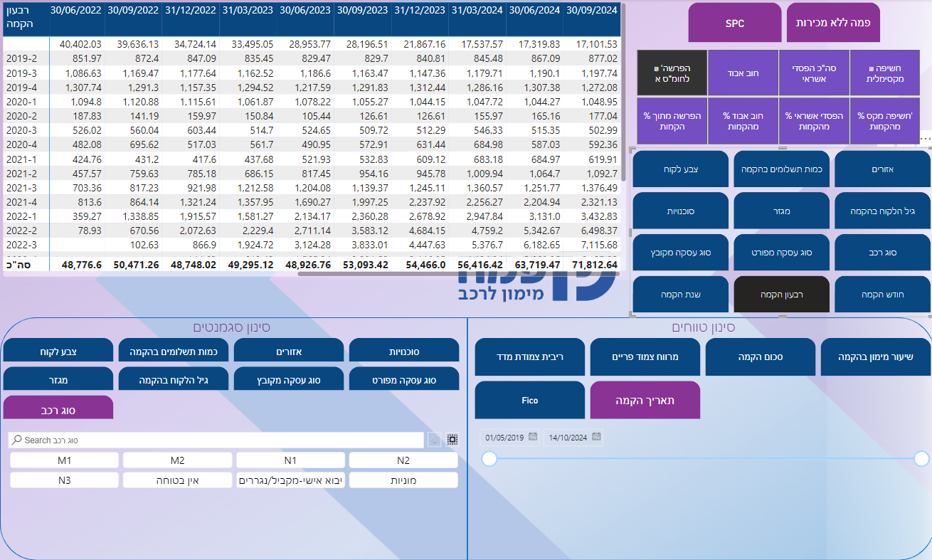Click the eraser icon to clear סוג רכב selections
The height and width of the screenshot is (560, 932).
[434, 440]
